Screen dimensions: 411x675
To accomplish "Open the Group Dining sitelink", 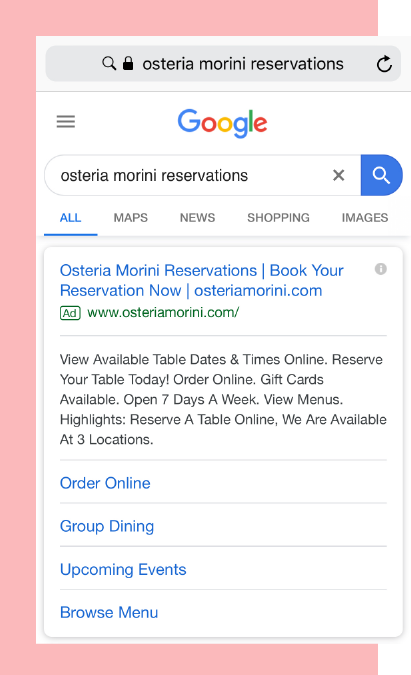I will click(107, 526).
